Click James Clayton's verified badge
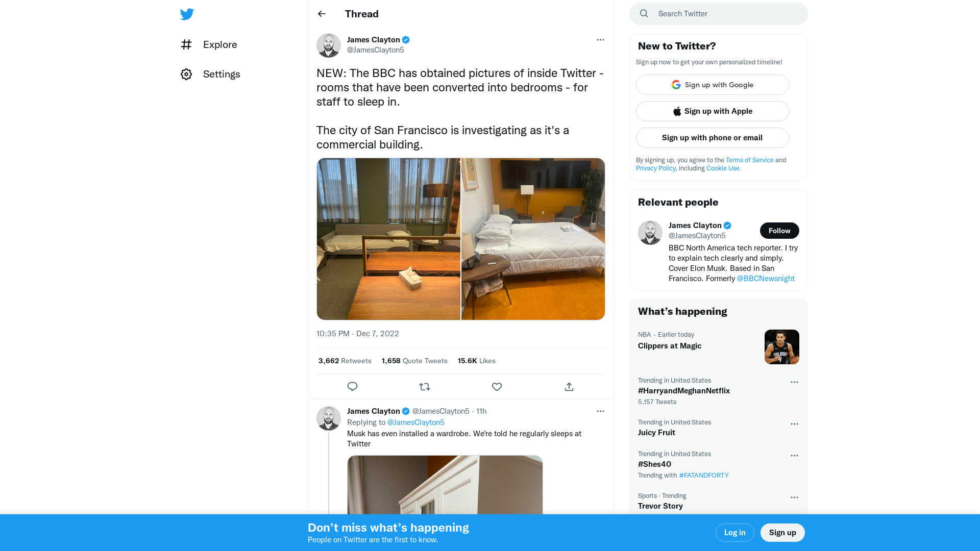This screenshot has width=980, height=551. (406, 40)
